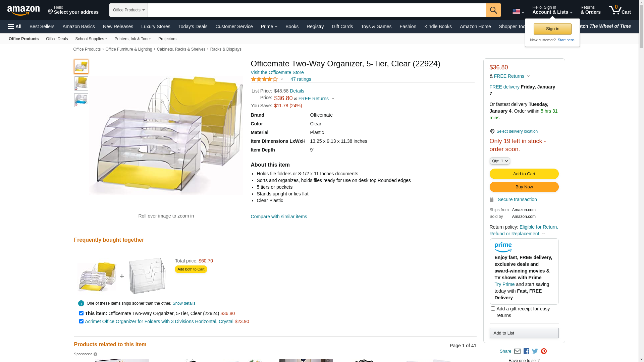
Task: Open the 47 ratings link
Action: (301, 79)
